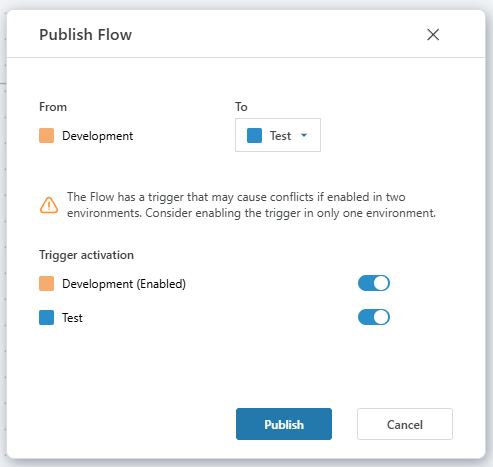Image resolution: width=493 pixels, height=467 pixels.
Task: Click the small arrow beside Test
Action: point(304,135)
